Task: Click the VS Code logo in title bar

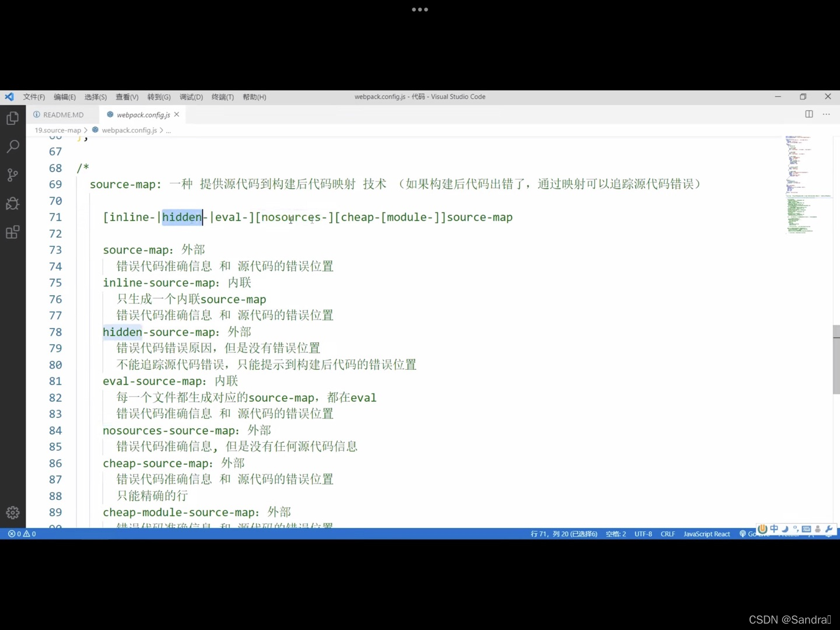Action: pos(9,97)
